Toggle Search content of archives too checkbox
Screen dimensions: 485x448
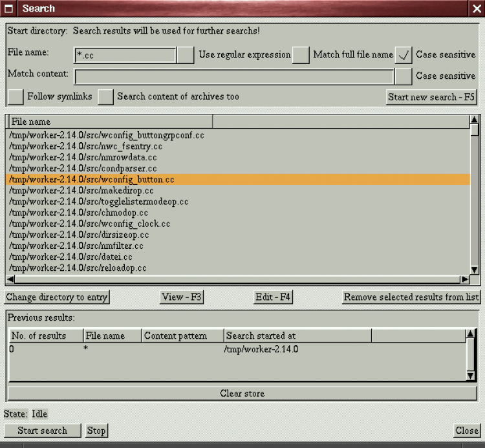click(105, 97)
